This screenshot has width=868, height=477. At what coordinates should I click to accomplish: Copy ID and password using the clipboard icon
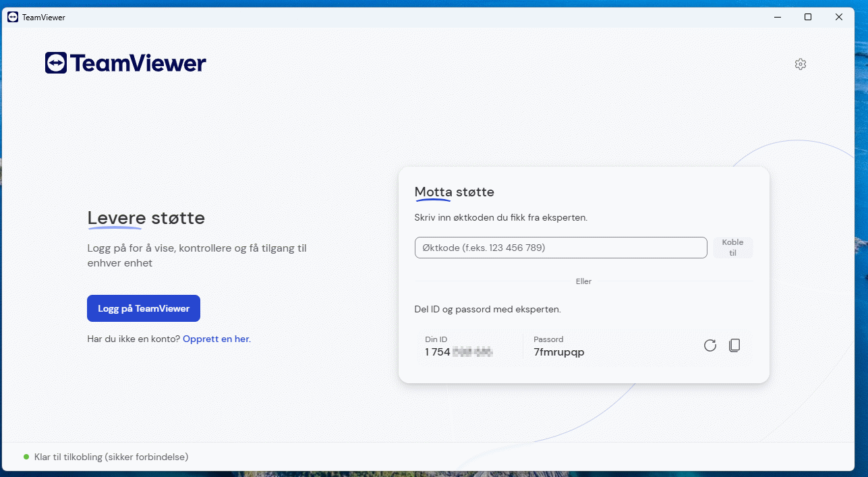[734, 345]
